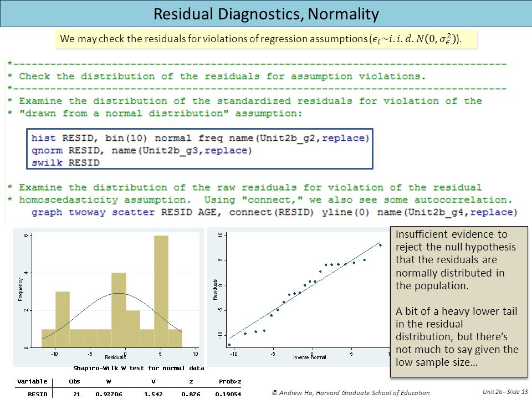Select the yellow note about checking residuals

pos(266,39)
